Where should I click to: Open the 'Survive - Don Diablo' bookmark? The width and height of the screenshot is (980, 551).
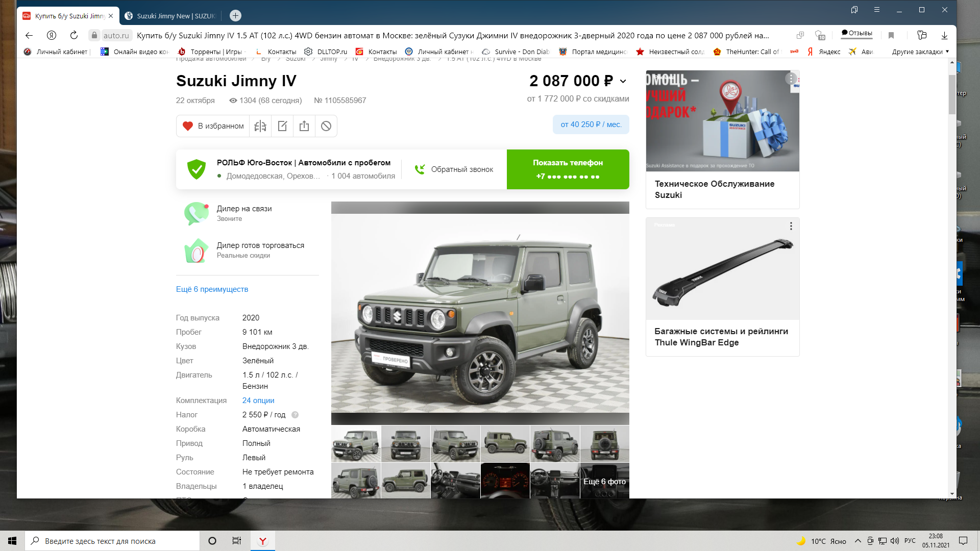516,52
